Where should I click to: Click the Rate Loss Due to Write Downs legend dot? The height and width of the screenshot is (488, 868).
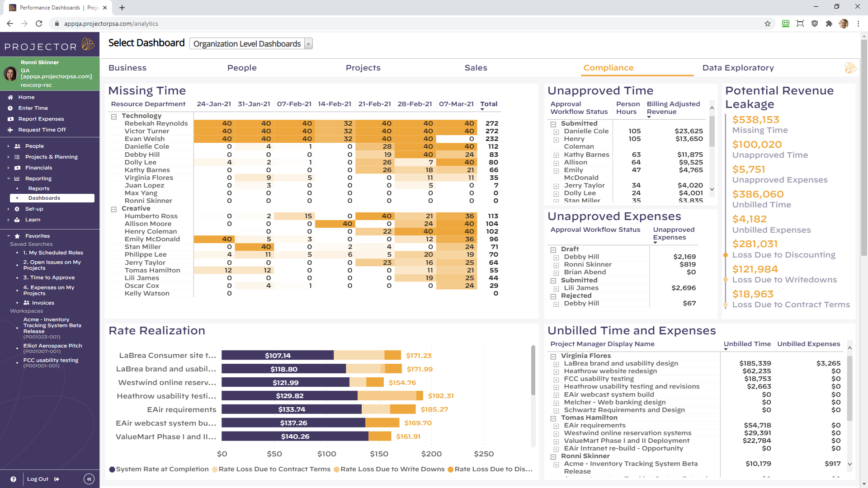click(337, 469)
